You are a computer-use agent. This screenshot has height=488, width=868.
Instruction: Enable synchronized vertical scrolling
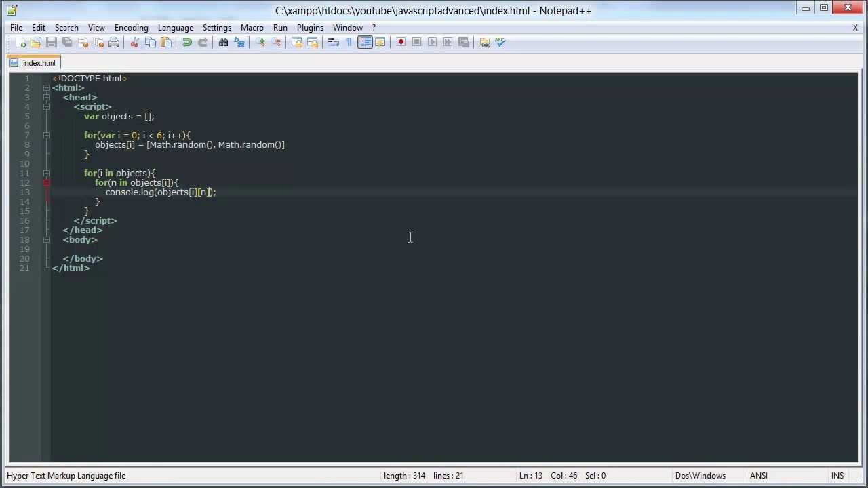click(296, 43)
